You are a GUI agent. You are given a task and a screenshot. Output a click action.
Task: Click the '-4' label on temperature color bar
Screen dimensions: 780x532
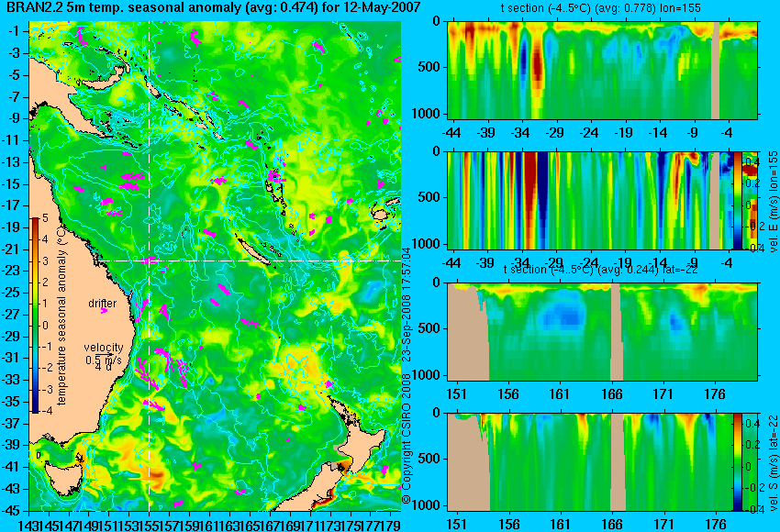coord(45,411)
